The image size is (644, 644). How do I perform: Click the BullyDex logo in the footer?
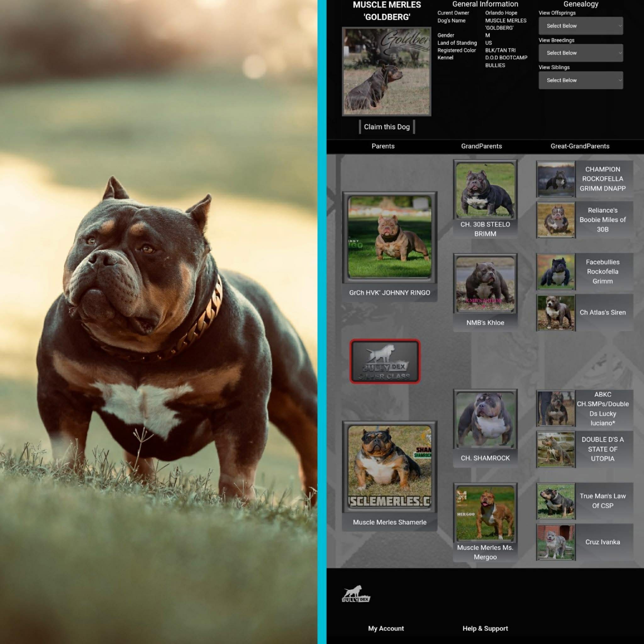(x=356, y=594)
